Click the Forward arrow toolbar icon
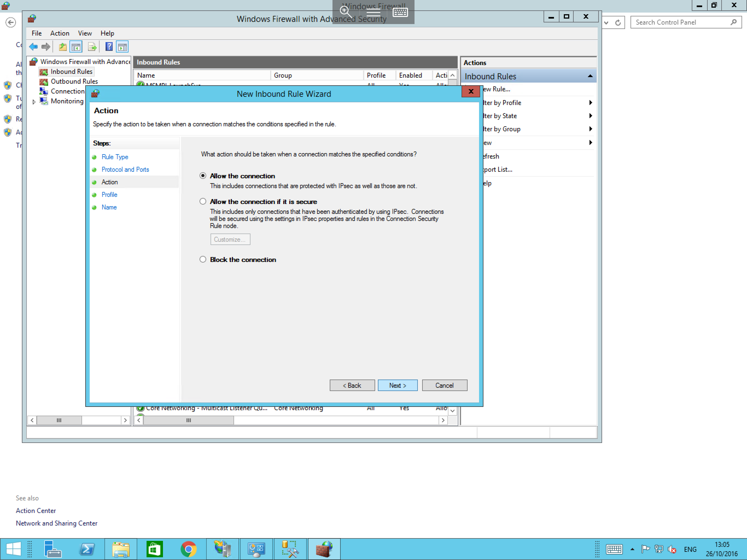 tap(46, 47)
